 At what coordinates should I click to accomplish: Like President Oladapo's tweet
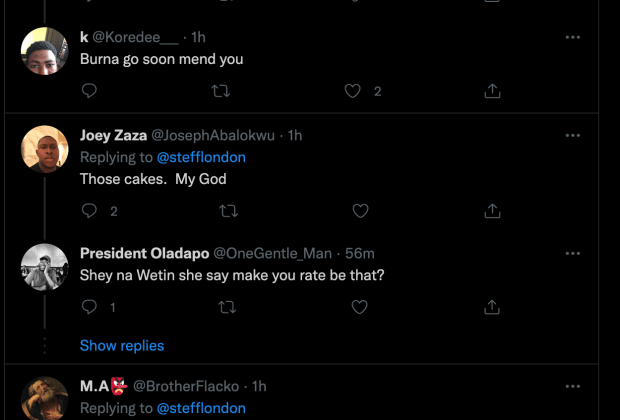(x=361, y=307)
